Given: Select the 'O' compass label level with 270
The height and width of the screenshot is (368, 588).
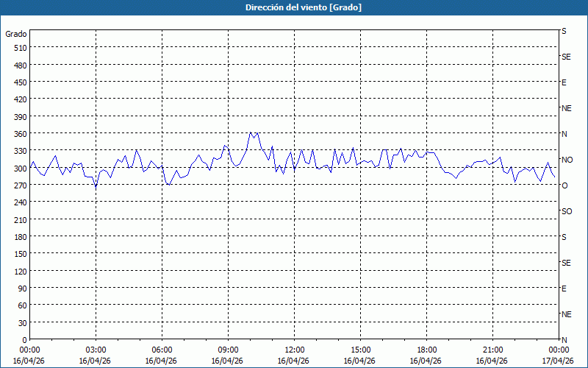Looking at the screenshot, I should (x=564, y=185).
